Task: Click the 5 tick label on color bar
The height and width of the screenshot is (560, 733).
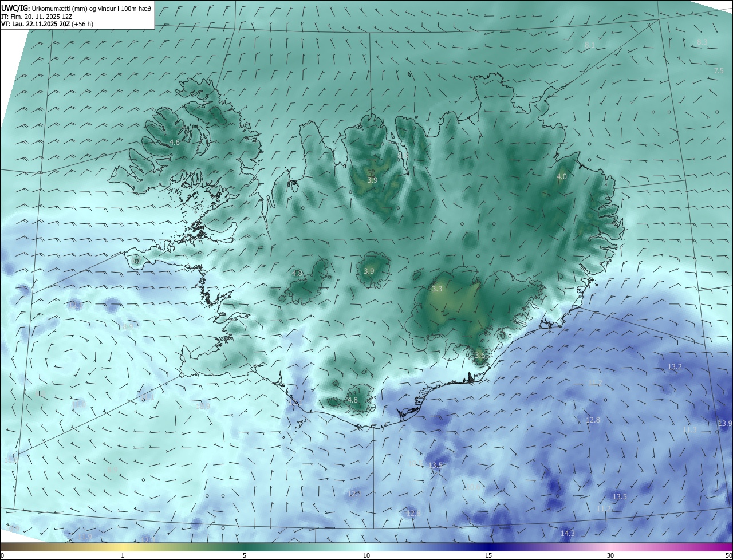Action: 245,556
